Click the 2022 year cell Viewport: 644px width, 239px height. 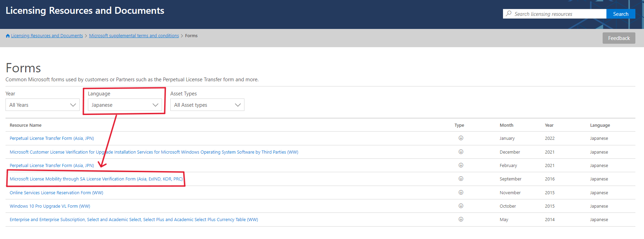click(550, 138)
